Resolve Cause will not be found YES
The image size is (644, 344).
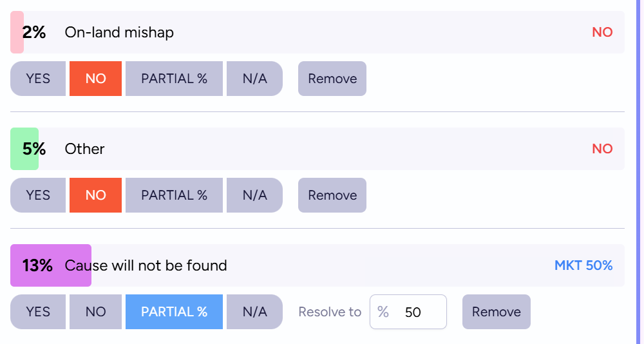pos(38,312)
